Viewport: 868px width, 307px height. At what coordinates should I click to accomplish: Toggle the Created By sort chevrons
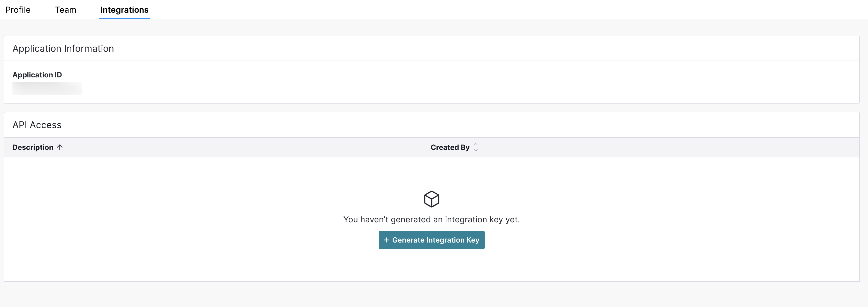pos(476,148)
